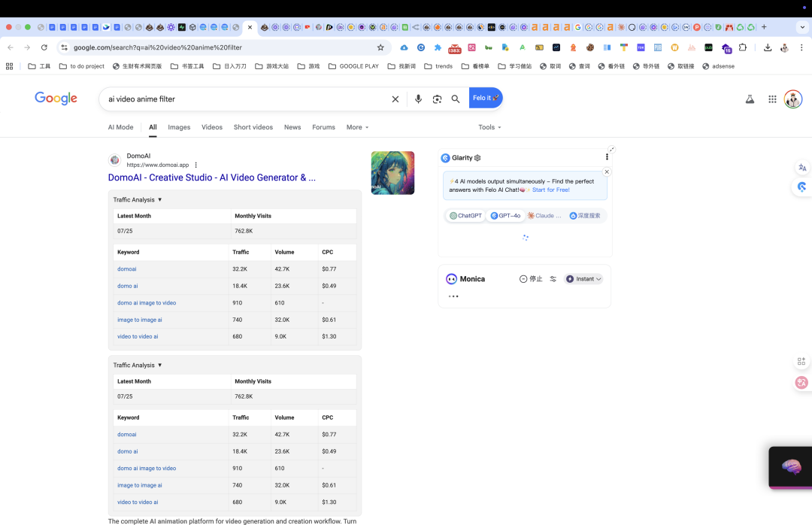Start voice search with the microphone icon
Viewport: 812px width, 525px height.
coord(418,99)
